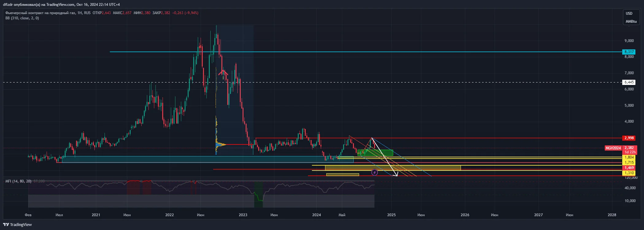The image size is (644, 230).
Task: Click the 40,000 MFI scale value
Action: (630, 188)
